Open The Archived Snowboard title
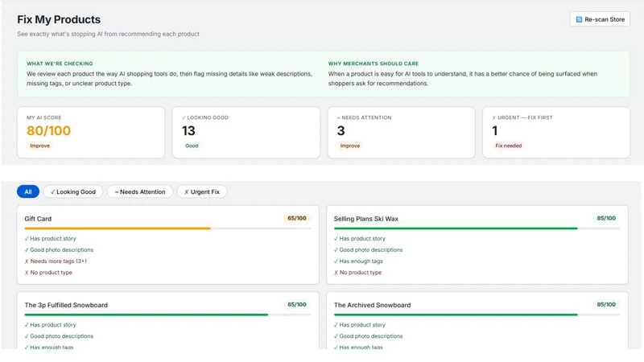The width and height of the screenshot is (644, 362). click(x=372, y=305)
